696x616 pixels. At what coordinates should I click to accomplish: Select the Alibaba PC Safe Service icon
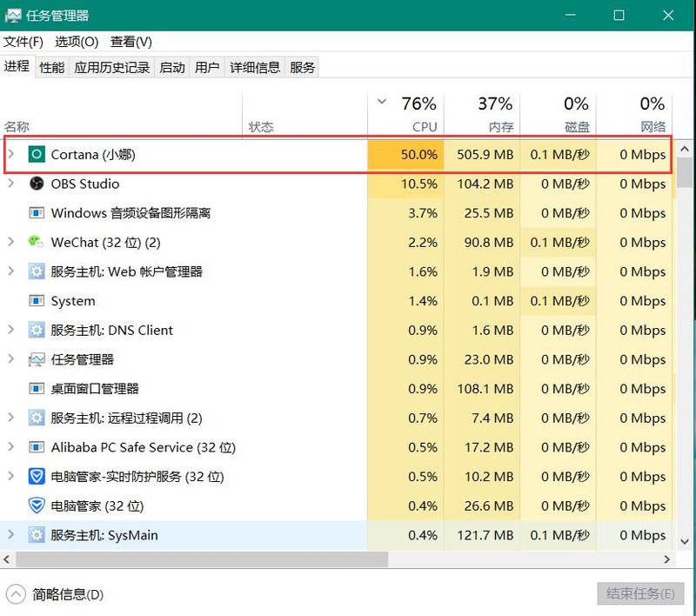tap(37, 447)
